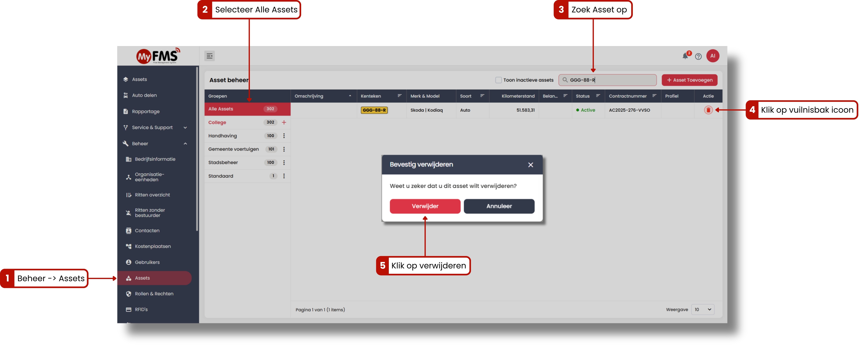The image size is (868, 347).
Task: Open the Weergave page size dropdown
Action: click(703, 310)
